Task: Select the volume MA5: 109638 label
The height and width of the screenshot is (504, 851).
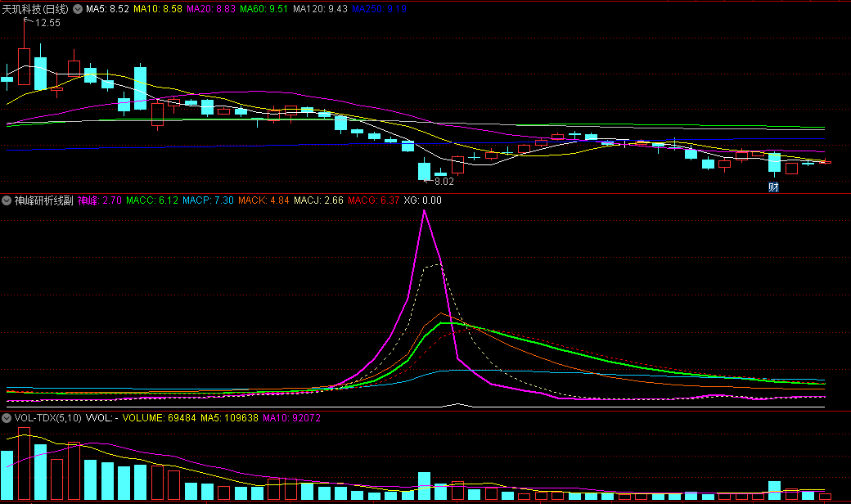Action: (230, 418)
